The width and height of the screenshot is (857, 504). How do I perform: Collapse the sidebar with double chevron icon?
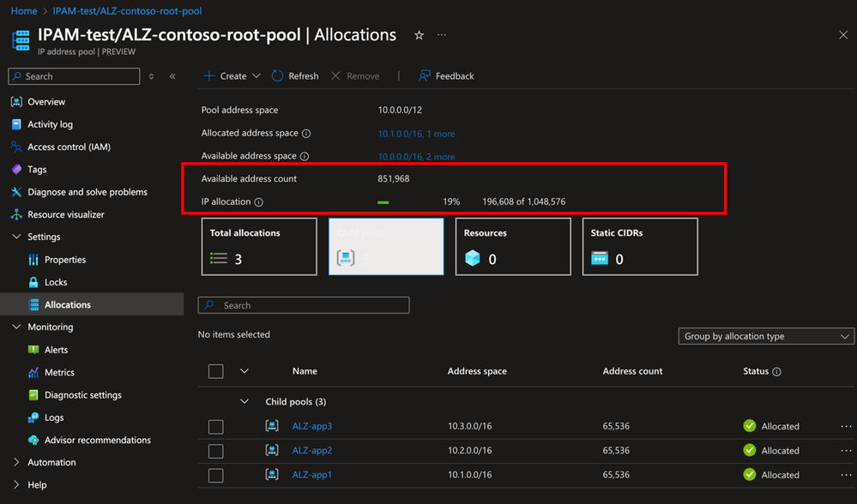pos(172,76)
